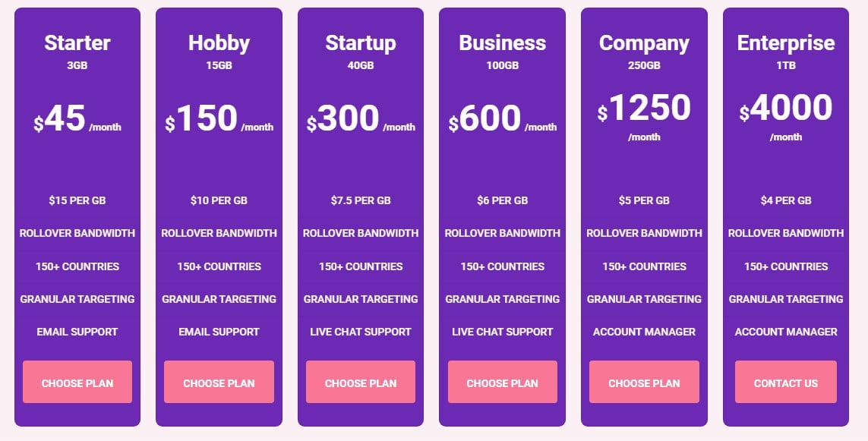Select the Enterprise plan title

click(786, 43)
